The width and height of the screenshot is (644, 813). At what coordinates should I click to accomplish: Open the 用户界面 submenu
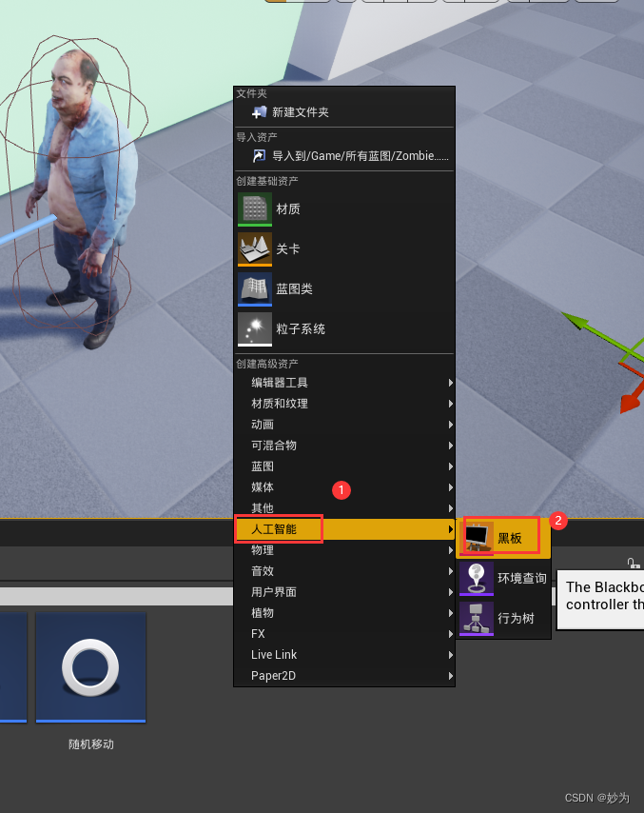pos(344,591)
